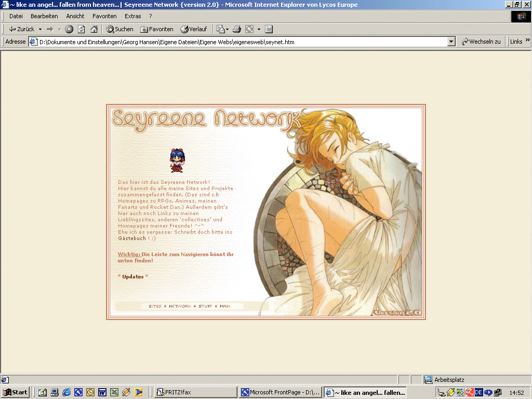Launch FrontPage from quick launch bar

(78, 392)
